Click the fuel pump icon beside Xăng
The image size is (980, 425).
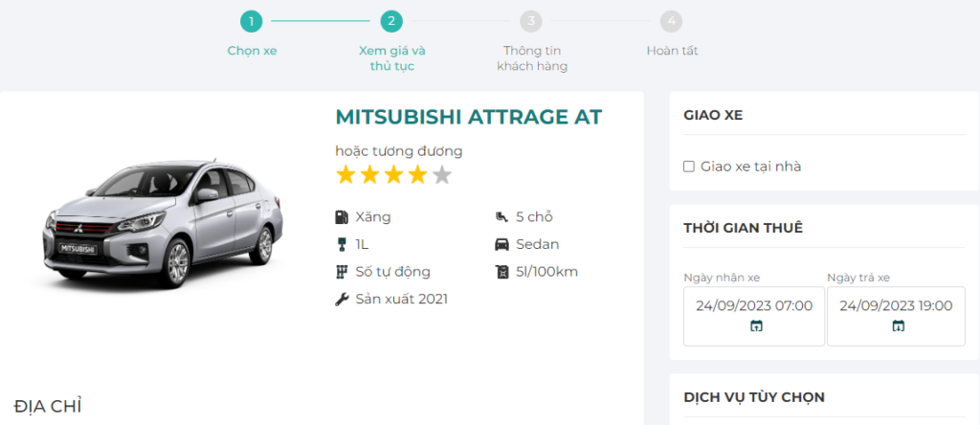click(342, 217)
